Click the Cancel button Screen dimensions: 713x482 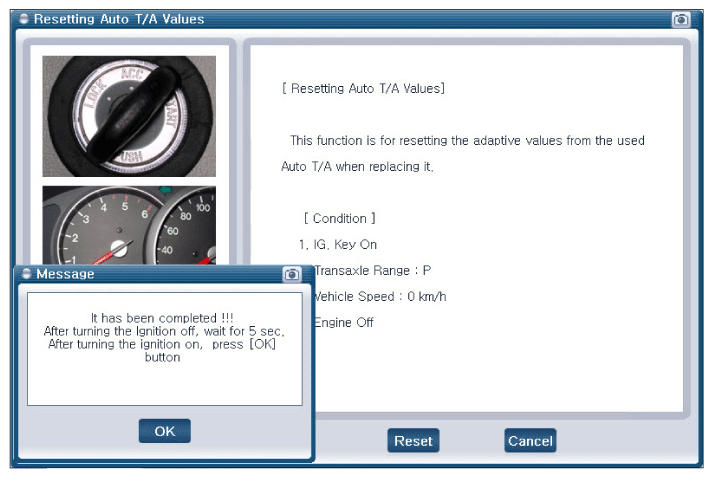[530, 441]
